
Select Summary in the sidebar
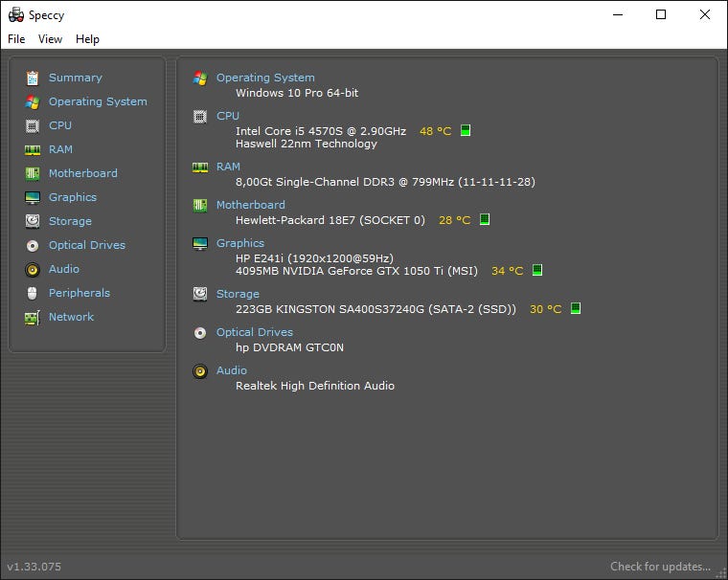pyautogui.click(x=75, y=78)
